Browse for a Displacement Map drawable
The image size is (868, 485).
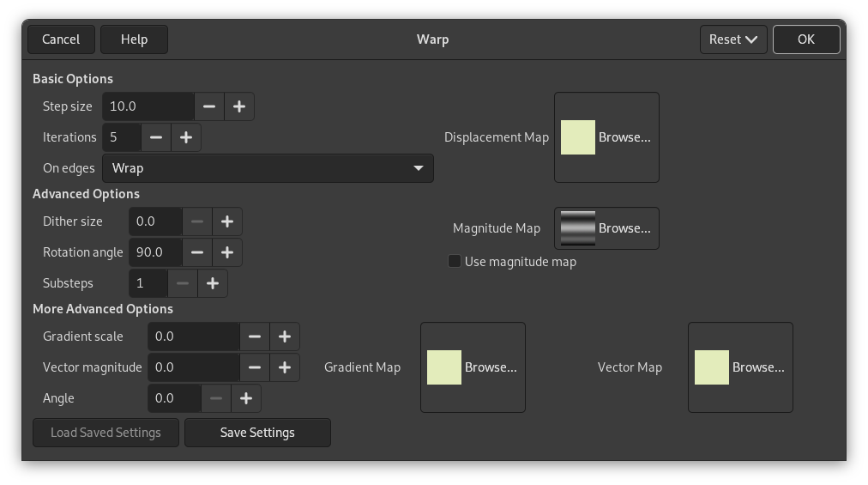click(x=606, y=137)
